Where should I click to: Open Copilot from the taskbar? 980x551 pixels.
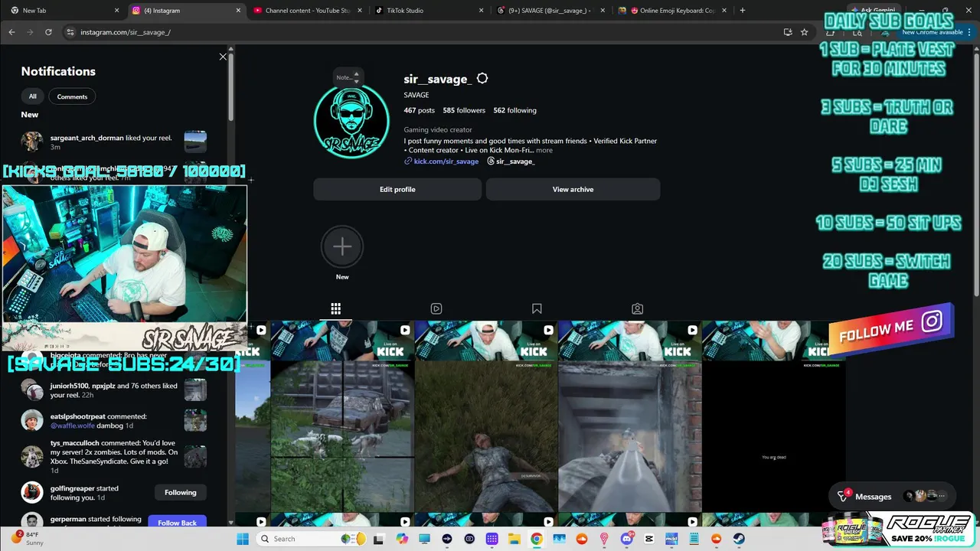402,539
